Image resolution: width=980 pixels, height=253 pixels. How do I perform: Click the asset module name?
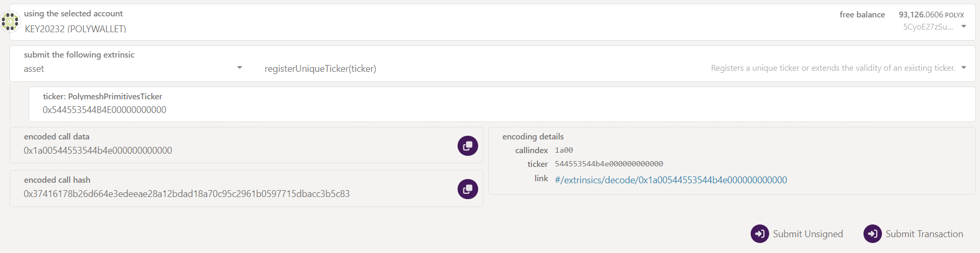(x=34, y=69)
